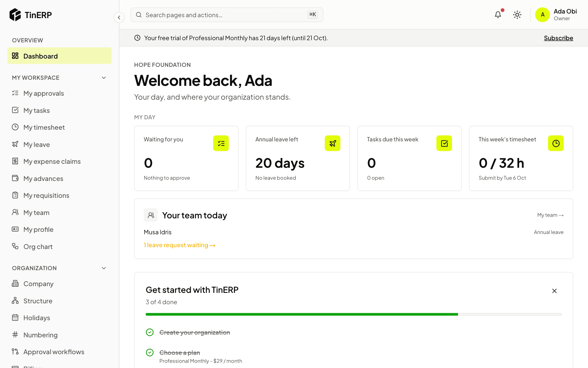
Task: Open Dashboard in the sidebar
Action: point(59,56)
